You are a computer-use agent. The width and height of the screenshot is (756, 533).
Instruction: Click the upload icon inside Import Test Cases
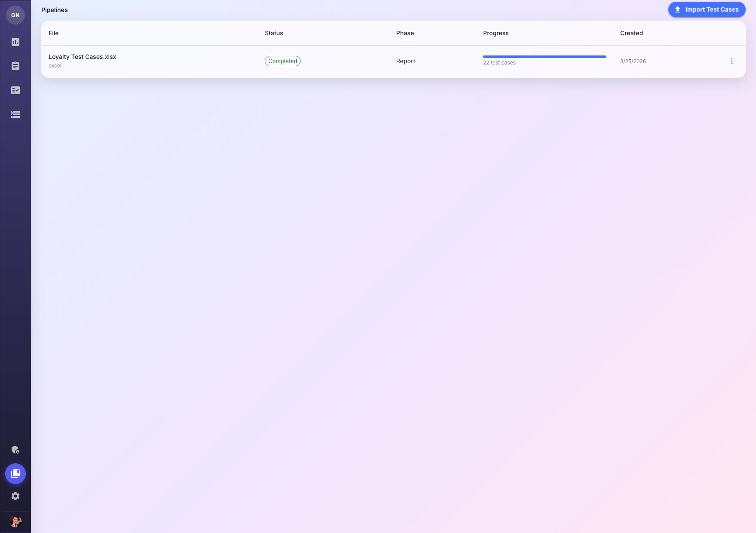(x=677, y=9)
